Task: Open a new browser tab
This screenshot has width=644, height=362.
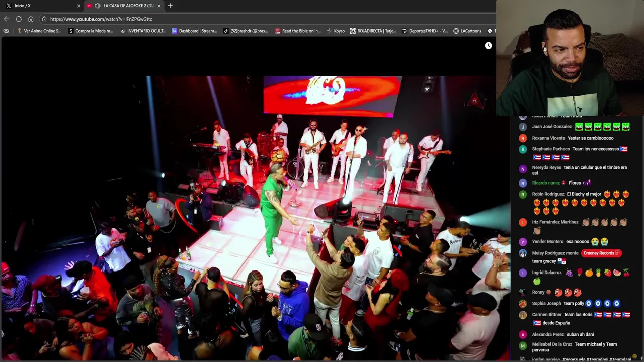Action: (170, 6)
